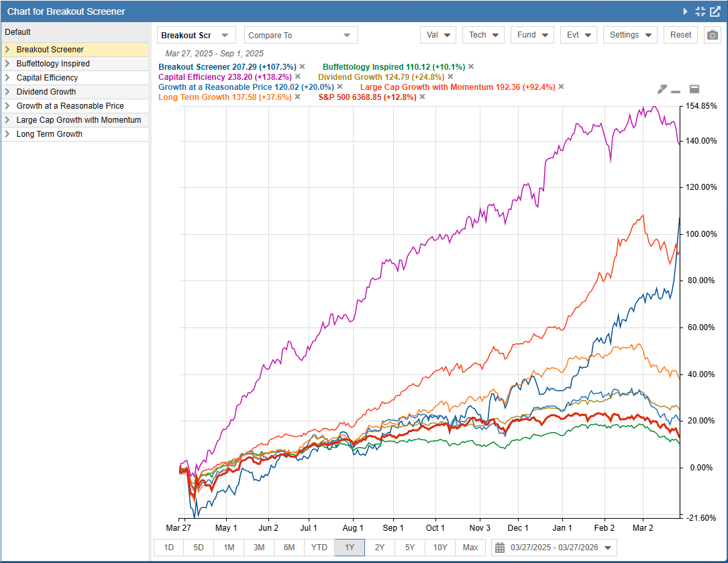This screenshot has width=728, height=563.
Task: Open the Val dropdown menu
Action: (x=438, y=35)
